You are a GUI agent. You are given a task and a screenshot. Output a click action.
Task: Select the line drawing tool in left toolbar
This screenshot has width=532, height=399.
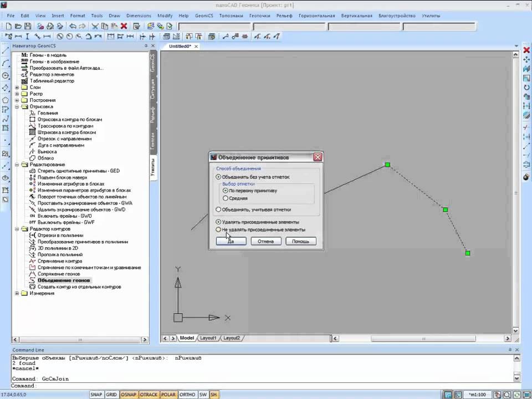[x=6, y=51]
